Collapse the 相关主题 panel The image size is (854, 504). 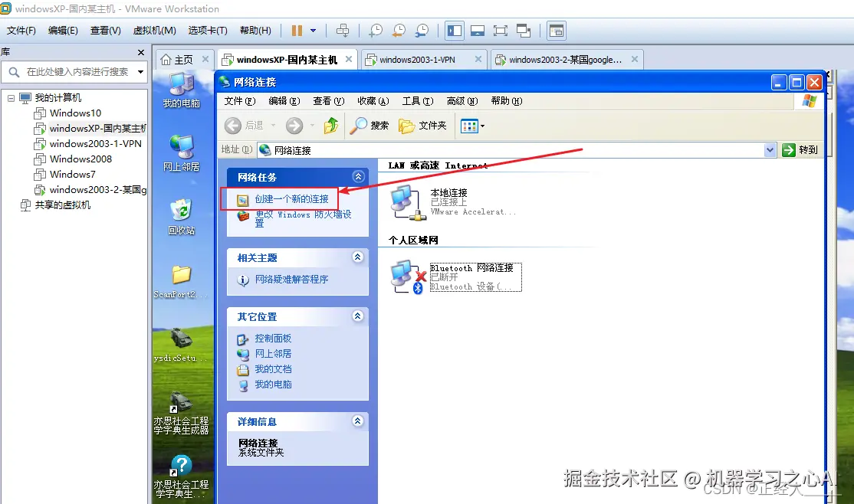pos(358,257)
